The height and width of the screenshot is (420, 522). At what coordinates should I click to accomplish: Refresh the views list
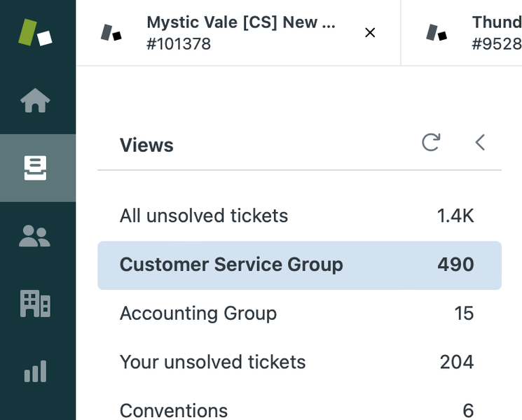coord(431,142)
